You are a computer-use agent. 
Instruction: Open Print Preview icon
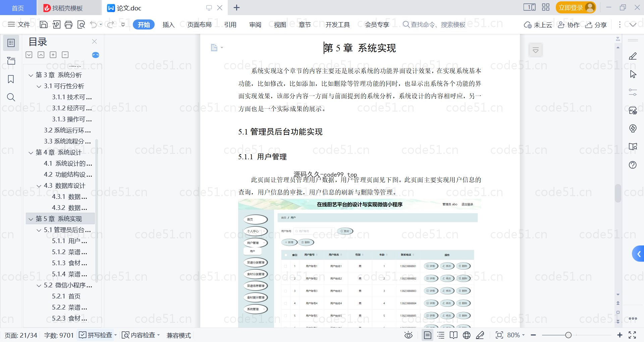pos(81,24)
